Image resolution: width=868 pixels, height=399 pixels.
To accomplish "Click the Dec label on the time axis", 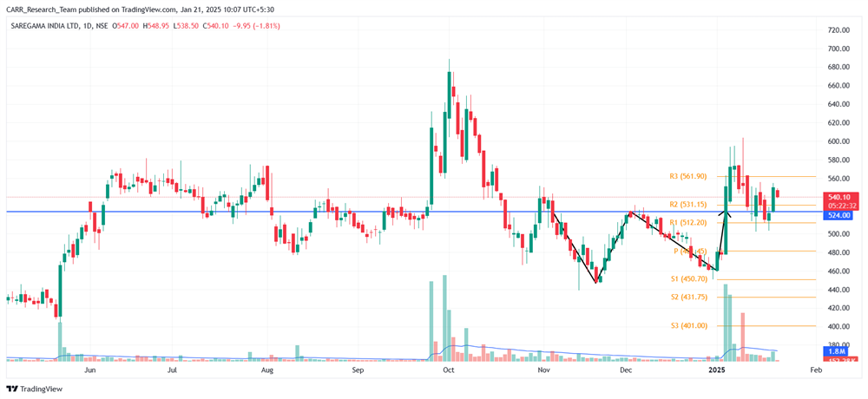I will pyautogui.click(x=626, y=369).
